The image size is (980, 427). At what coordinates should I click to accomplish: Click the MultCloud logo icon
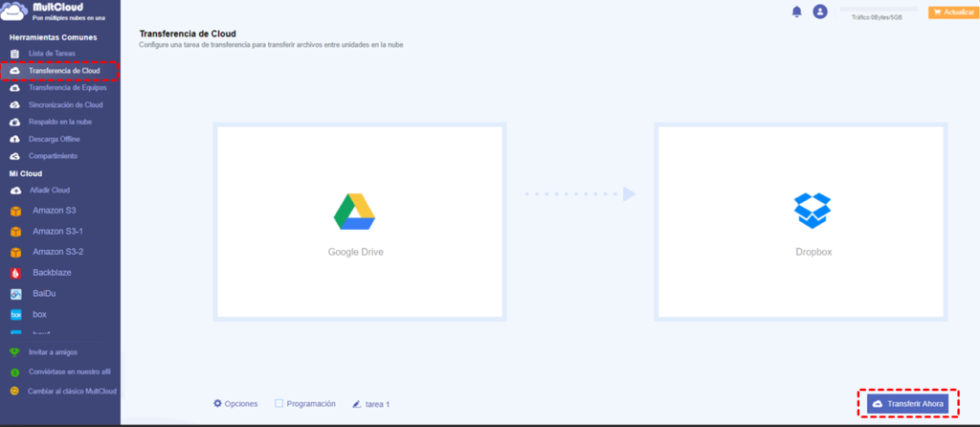pos(13,11)
